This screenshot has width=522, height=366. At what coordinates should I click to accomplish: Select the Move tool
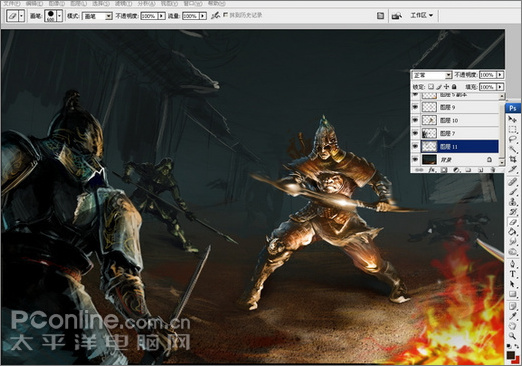point(512,119)
